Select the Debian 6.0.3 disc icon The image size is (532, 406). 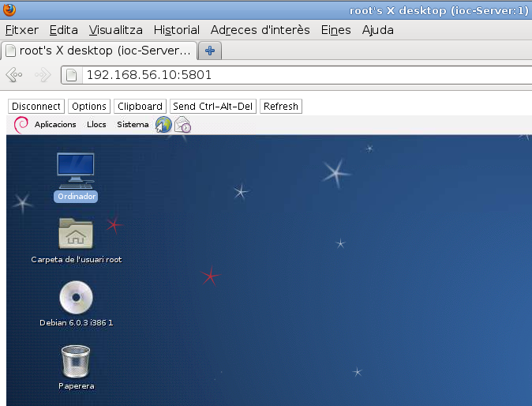[76, 298]
